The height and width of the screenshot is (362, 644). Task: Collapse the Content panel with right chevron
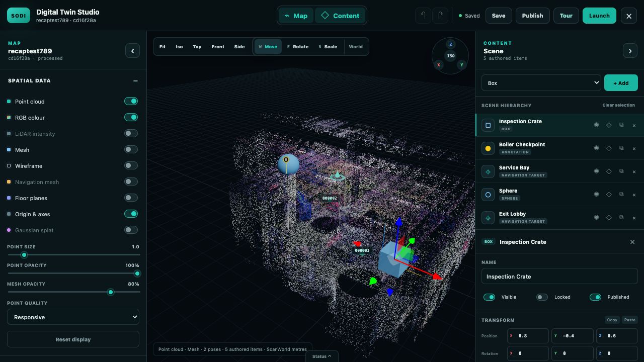pos(630,51)
